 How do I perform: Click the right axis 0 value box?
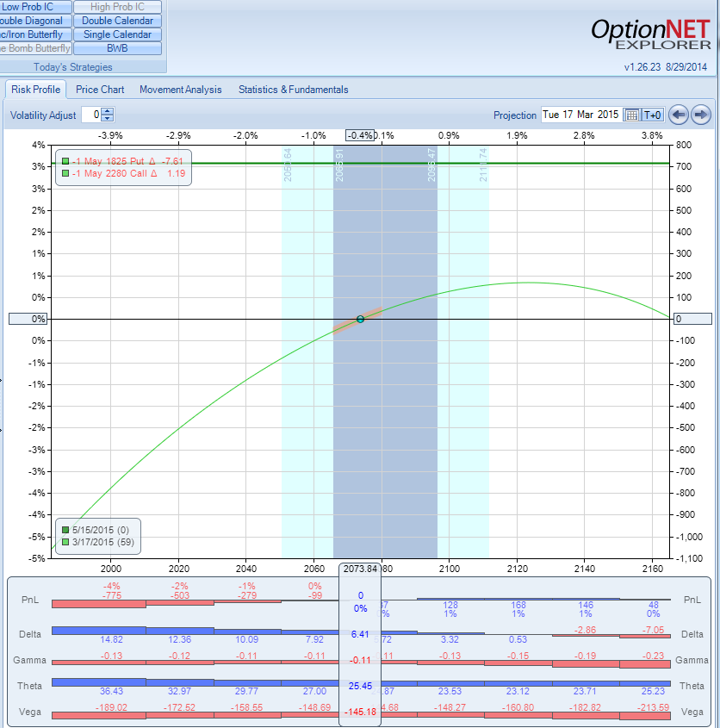click(692, 319)
